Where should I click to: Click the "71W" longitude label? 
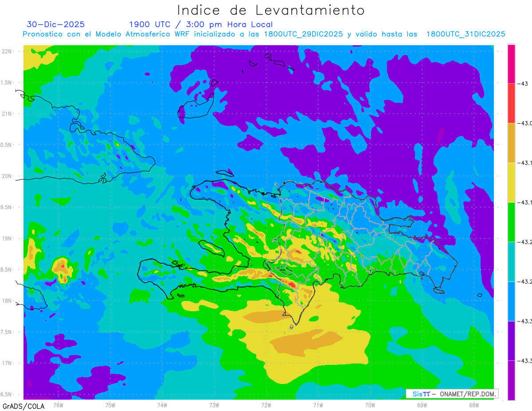pyautogui.click(x=318, y=405)
